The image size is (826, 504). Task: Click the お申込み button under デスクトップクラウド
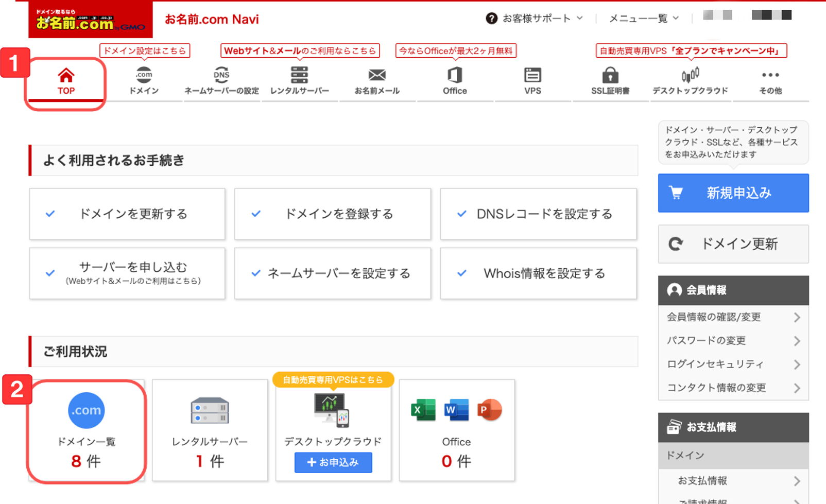click(x=333, y=462)
